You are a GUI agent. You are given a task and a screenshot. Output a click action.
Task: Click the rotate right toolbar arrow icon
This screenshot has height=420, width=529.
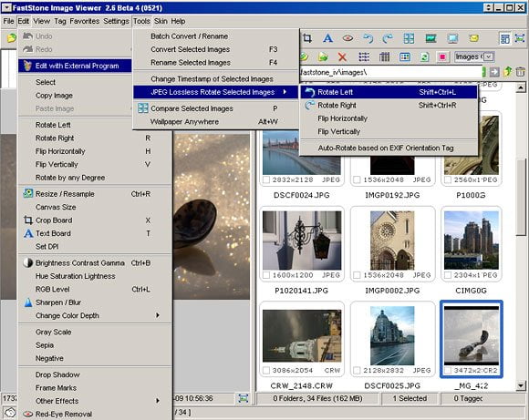point(388,38)
